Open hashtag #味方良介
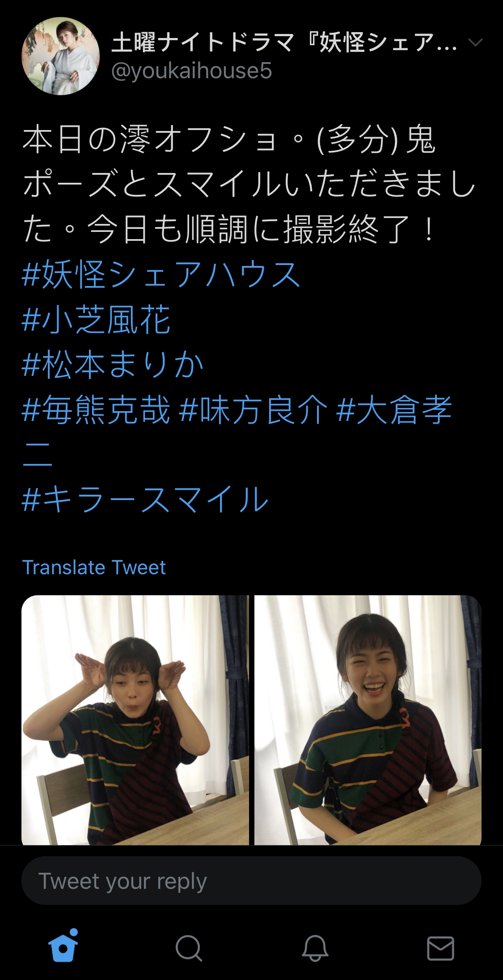The image size is (503, 980). click(253, 410)
